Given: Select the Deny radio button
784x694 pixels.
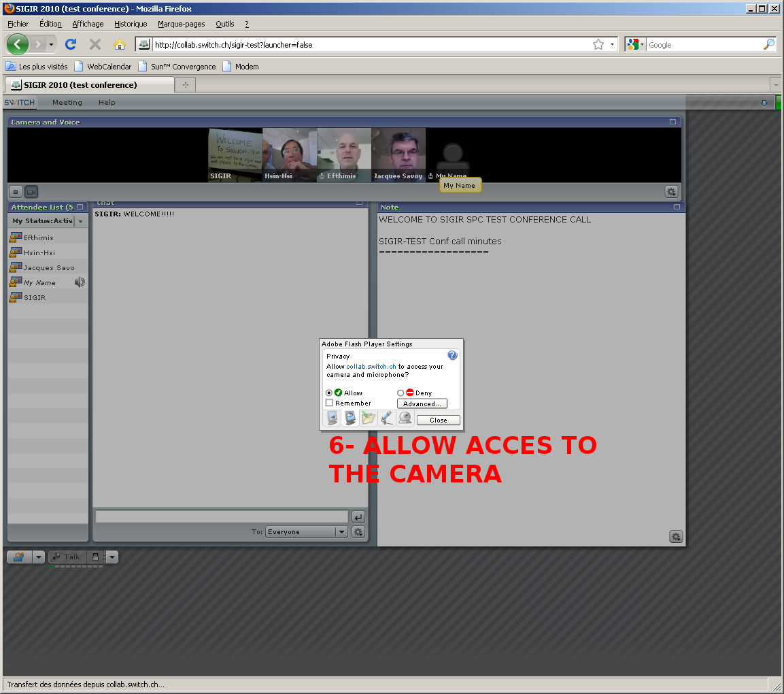Looking at the screenshot, I should (x=400, y=393).
